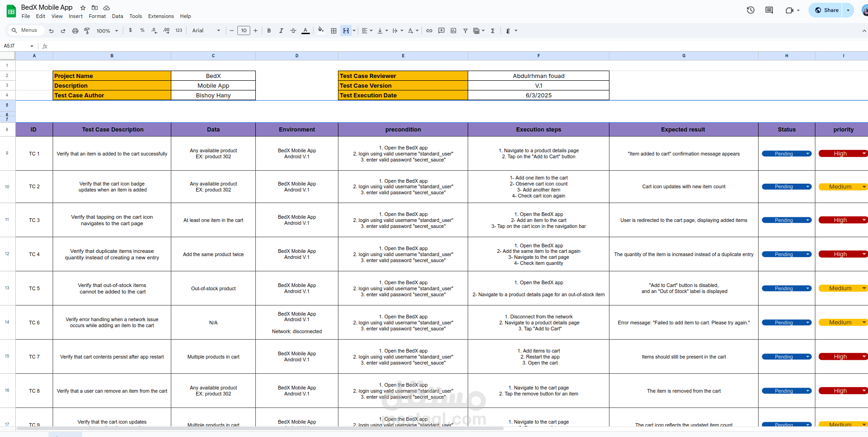Viewport: 868px width, 437px height.
Task: Open text wrapping options
Action: [398, 31]
